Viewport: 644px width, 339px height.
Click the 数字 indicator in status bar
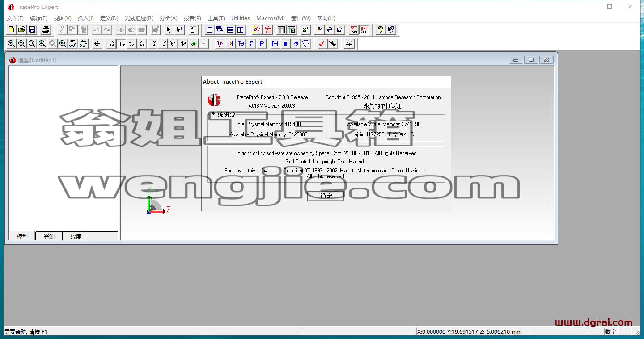click(x=610, y=332)
